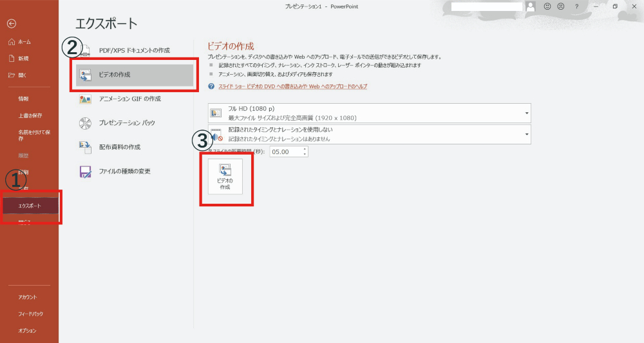Viewport: 644px width, 343px height.
Task: Increase seconds per slide with up arrow
Action: pyautogui.click(x=305, y=149)
